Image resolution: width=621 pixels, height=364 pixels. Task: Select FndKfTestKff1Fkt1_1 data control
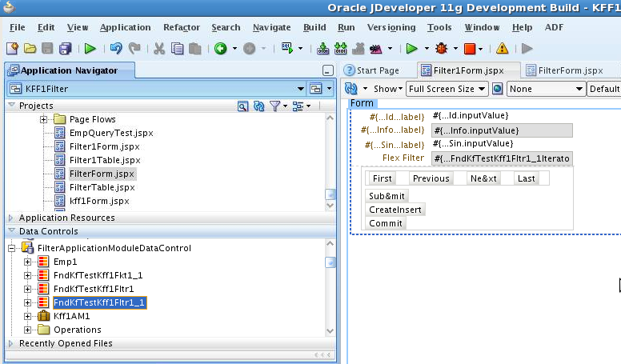(98, 275)
